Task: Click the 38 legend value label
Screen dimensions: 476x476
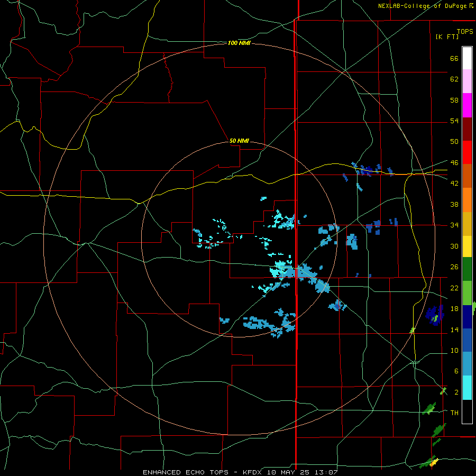Action: (454, 204)
